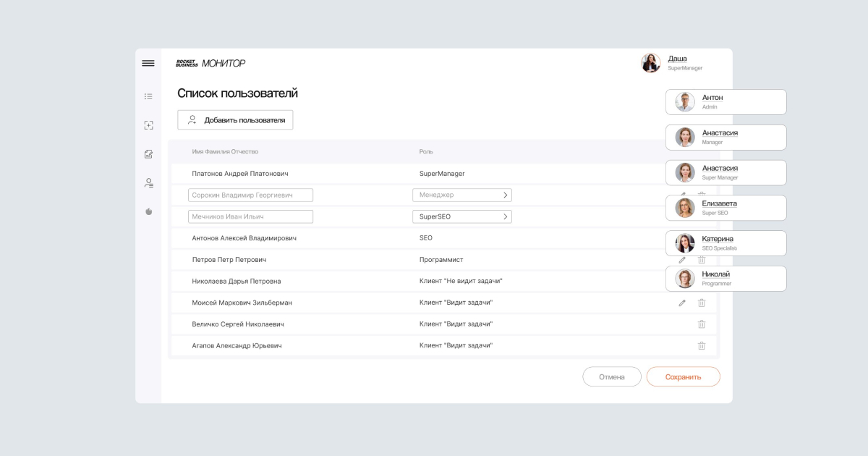Edit Моисей Маркович Зильберман with pencil icon
Viewport: 868px width, 456px height.
682,303
